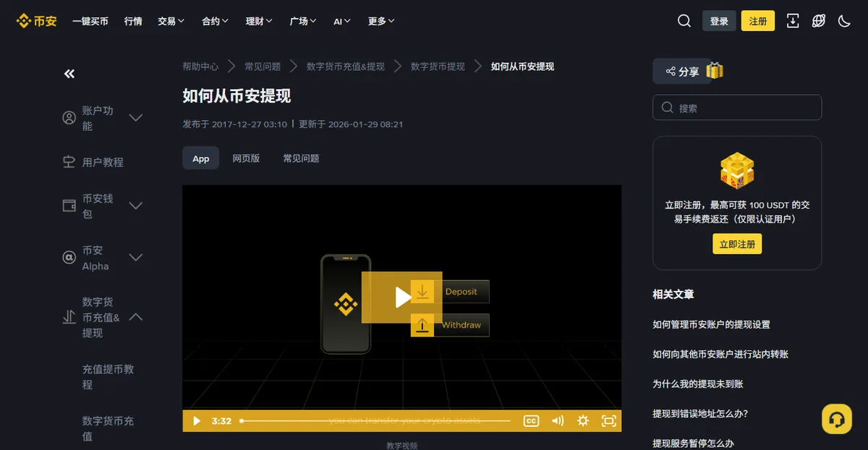Screen dimensions: 868x450
Task: Expand the 币安钱包 chevron
Action: point(135,205)
